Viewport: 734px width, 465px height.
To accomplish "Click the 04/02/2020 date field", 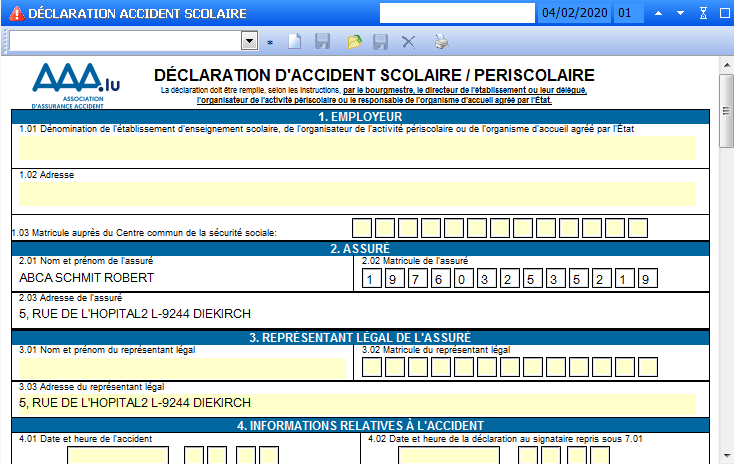I will point(574,14).
